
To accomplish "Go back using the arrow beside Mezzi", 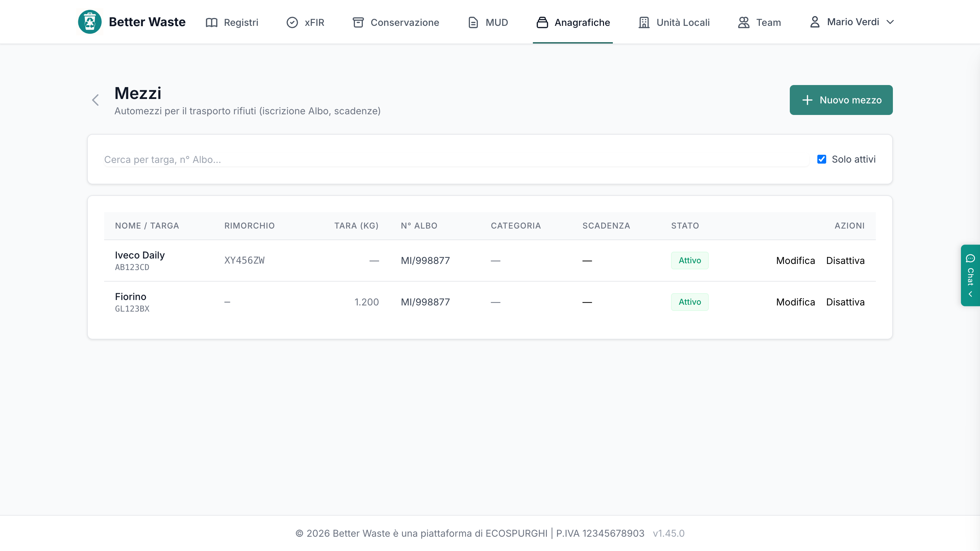I will pyautogui.click(x=96, y=100).
